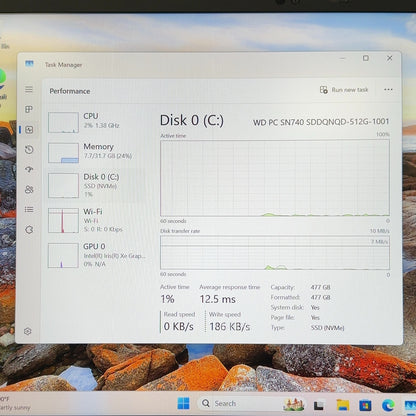The height and width of the screenshot is (416, 416).
Task: Open the App history page icon
Action: [x=29, y=150]
